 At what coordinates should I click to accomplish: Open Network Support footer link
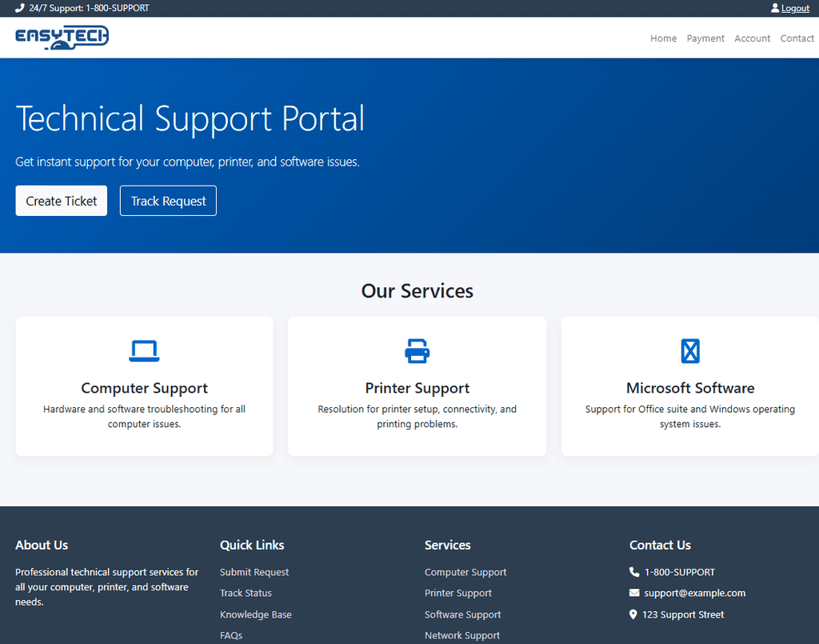[x=462, y=635]
